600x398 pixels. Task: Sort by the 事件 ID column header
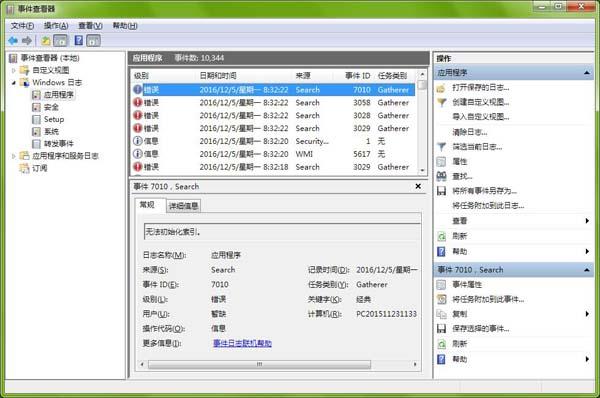point(354,76)
